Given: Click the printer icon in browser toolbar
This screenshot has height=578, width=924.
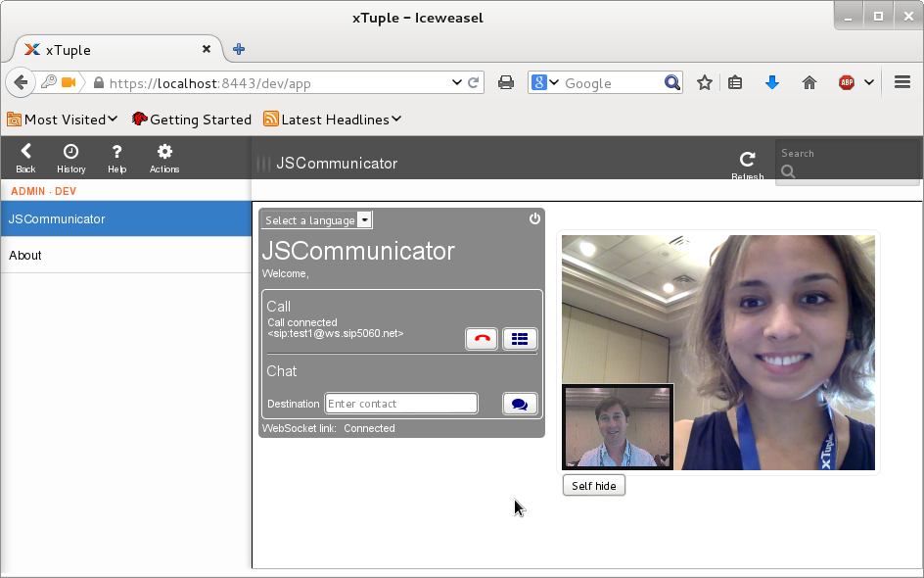Looking at the screenshot, I should (x=506, y=82).
